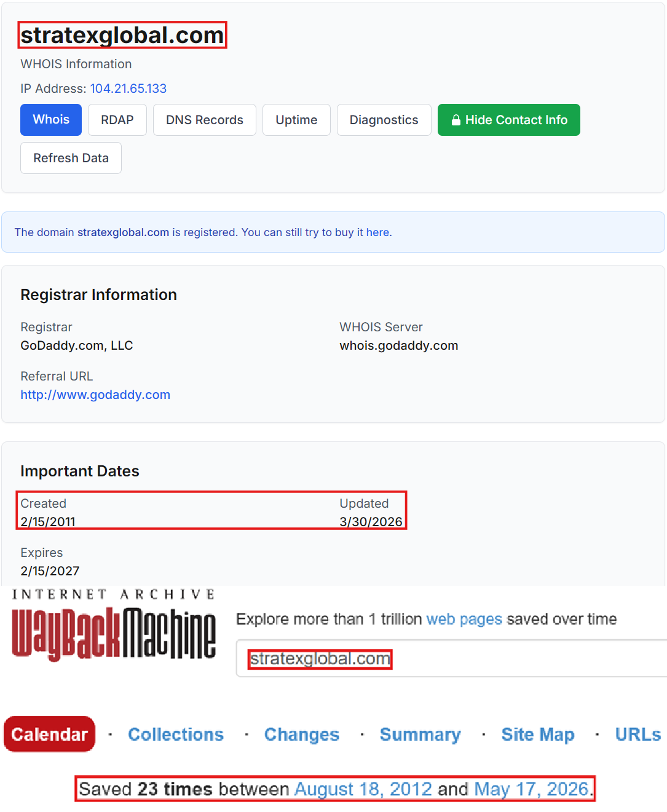Click the 'web pages' link
Viewport: 667px width, 812px height.
(464, 619)
